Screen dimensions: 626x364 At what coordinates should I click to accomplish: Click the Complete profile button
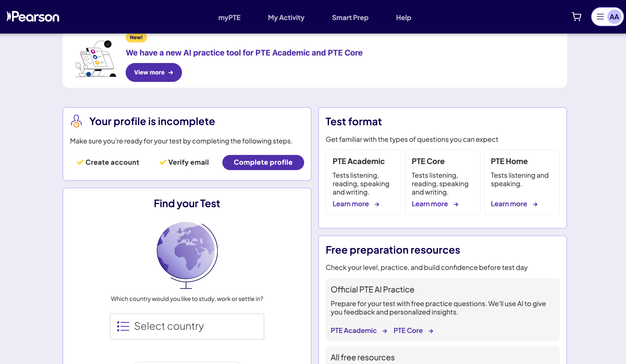263,162
